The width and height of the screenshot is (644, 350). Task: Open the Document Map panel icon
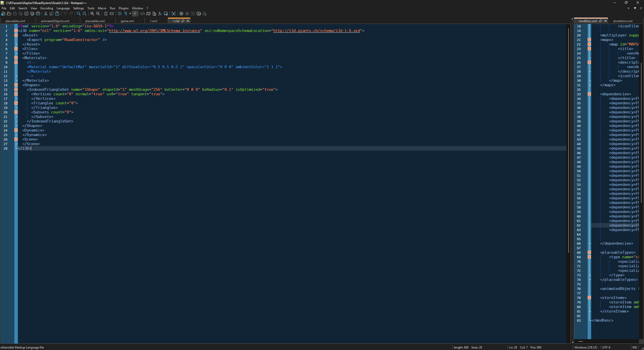click(x=148, y=14)
